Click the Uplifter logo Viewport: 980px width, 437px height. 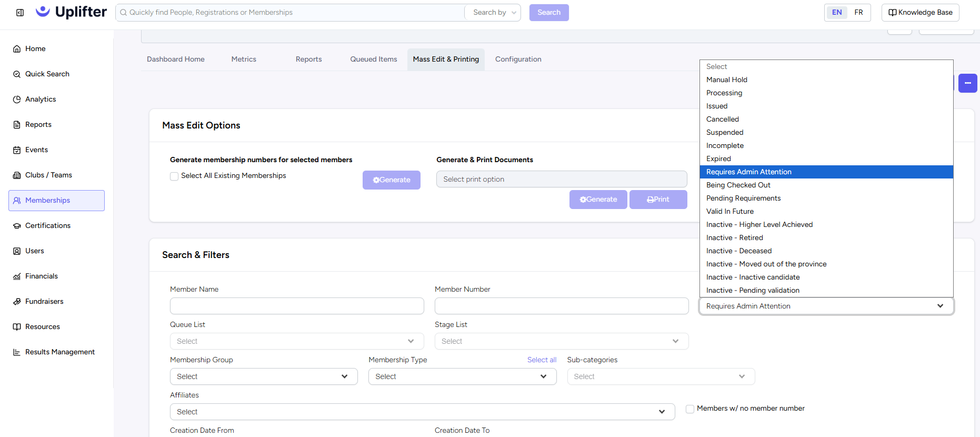coord(71,12)
